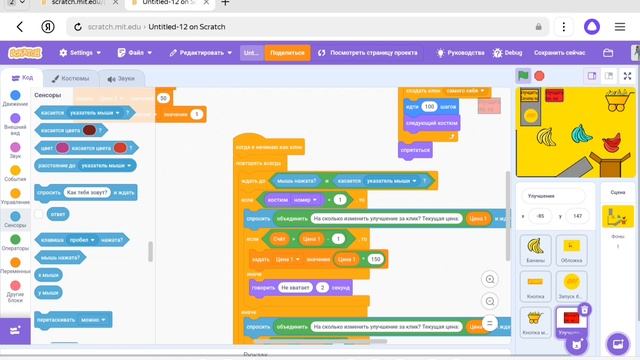Image resolution: width=640 pixels, height=360 pixels.
Task: Stop the project with red stop button
Action: coord(539,76)
